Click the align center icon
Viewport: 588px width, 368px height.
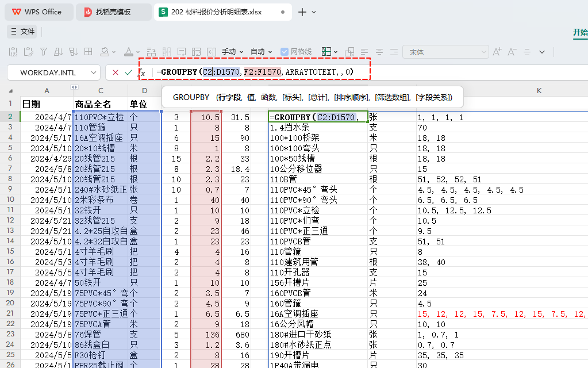[x=379, y=52]
